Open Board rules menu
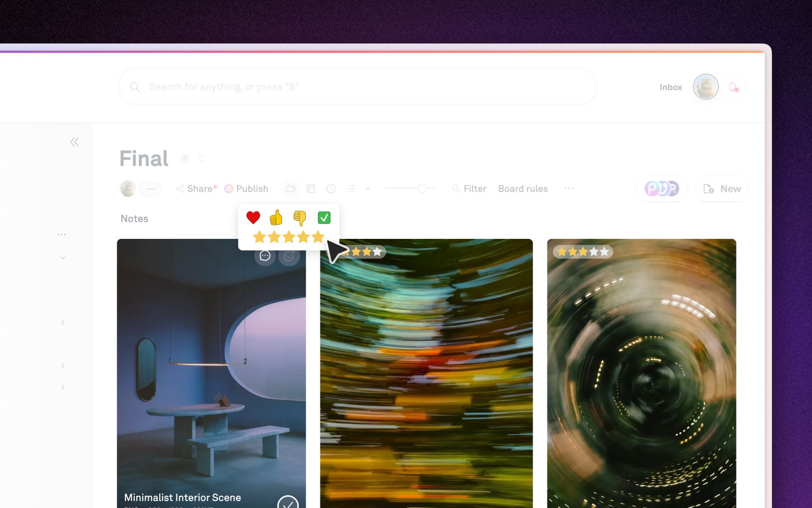Screen dimensions: 812x508 click(x=523, y=189)
